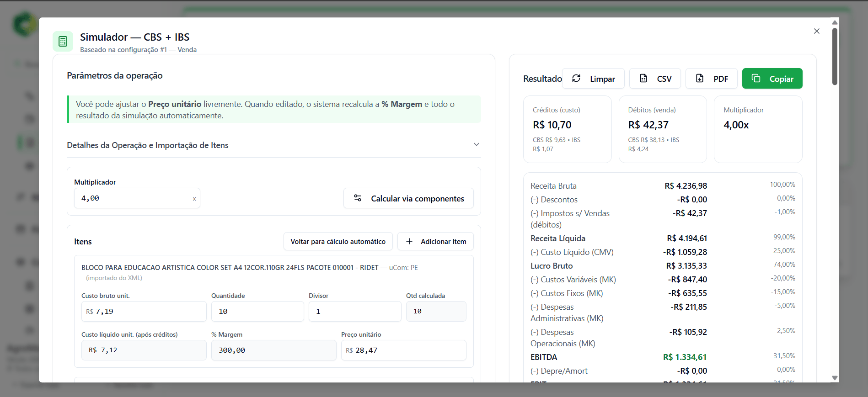Click the Lucro Bruto R$ 3.135,33 value
Viewport: 868px width, 397px height.
coord(686,266)
